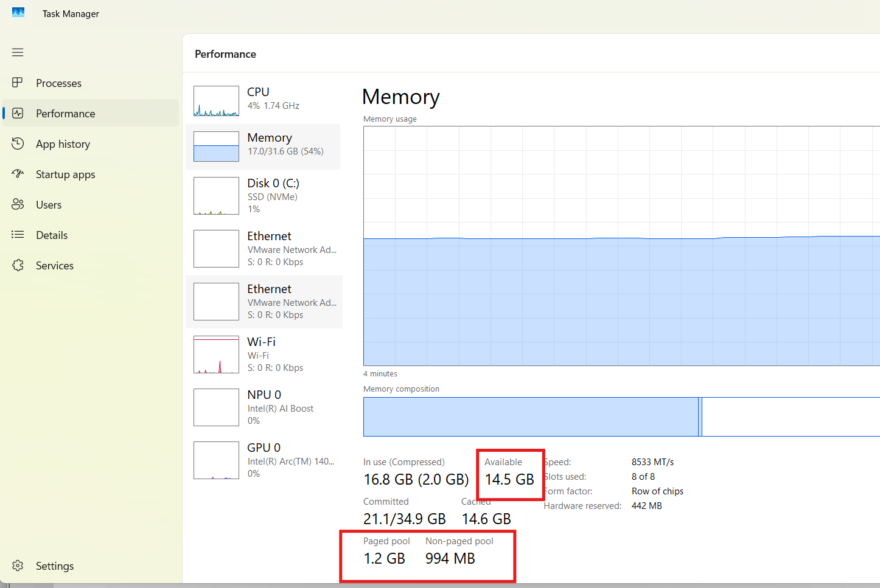This screenshot has height=588, width=880.
Task: Select the NPU 0 graph thumbnail
Action: click(x=216, y=407)
